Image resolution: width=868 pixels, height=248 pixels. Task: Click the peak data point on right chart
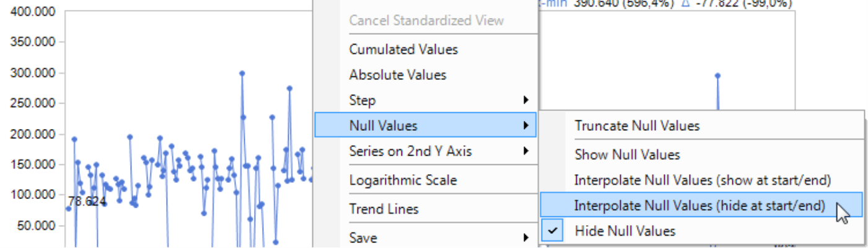tap(717, 76)
